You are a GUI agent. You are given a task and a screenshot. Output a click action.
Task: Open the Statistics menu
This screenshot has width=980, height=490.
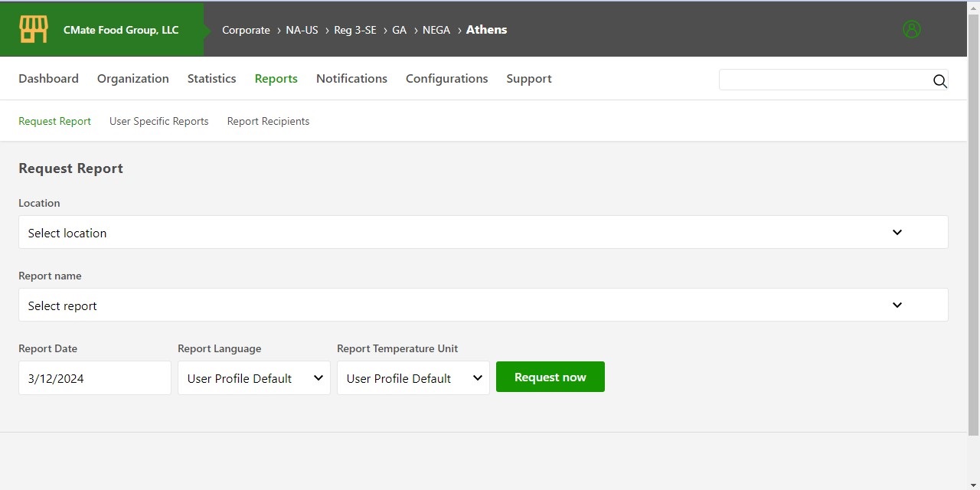click(211, 78)
